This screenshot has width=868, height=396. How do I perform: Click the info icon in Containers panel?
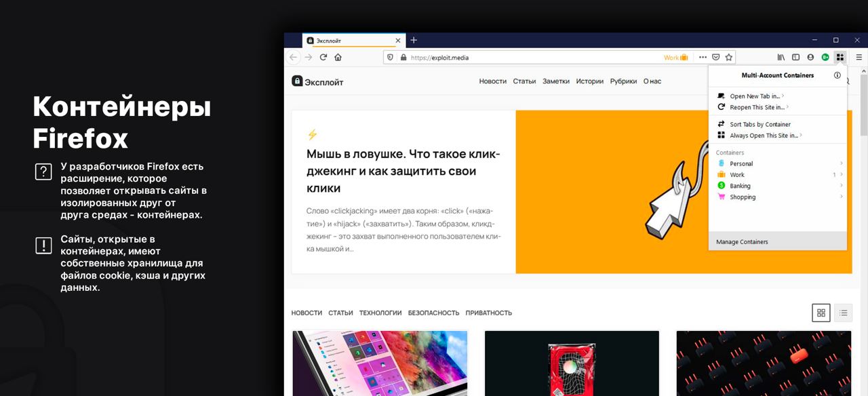pyautogui.click(x=837, y=75)
